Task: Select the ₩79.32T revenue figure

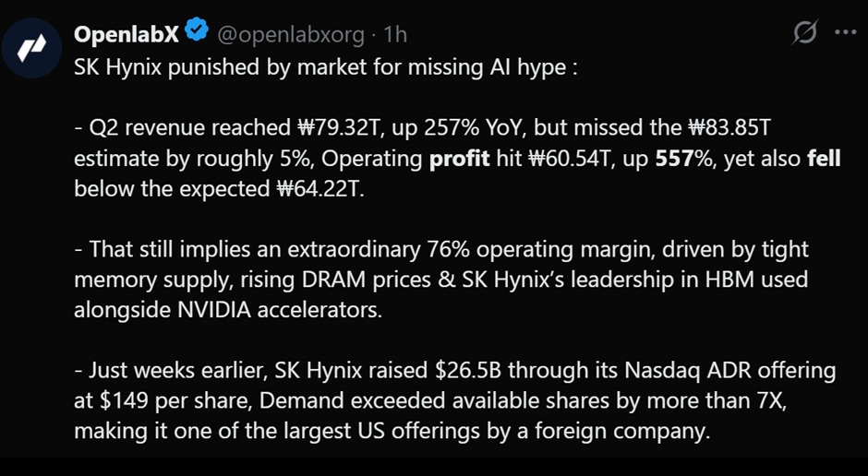Action: click(x=338, y=127)
